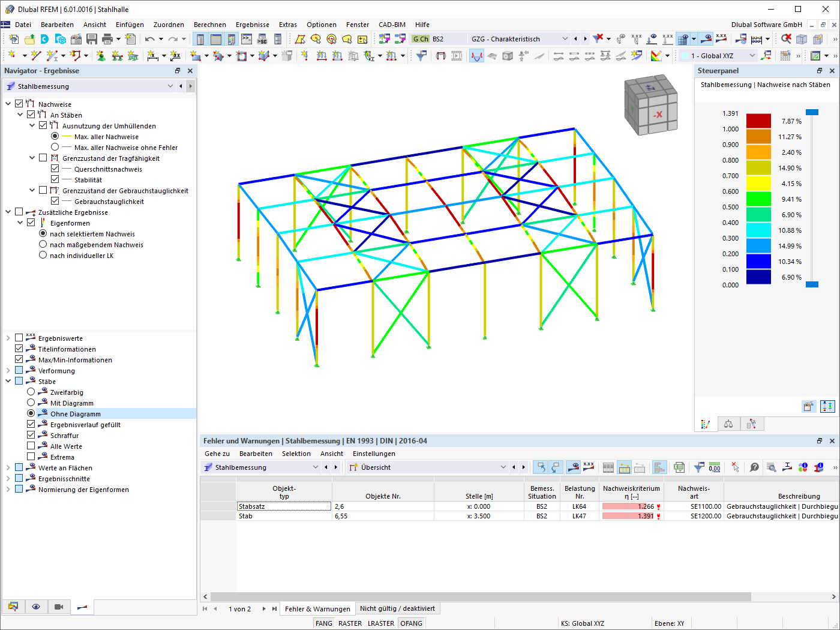The height and width of the screenshot is (630, 840).
Task: Expand the Werte an Flächen node
Action: [x=8, y=467]
